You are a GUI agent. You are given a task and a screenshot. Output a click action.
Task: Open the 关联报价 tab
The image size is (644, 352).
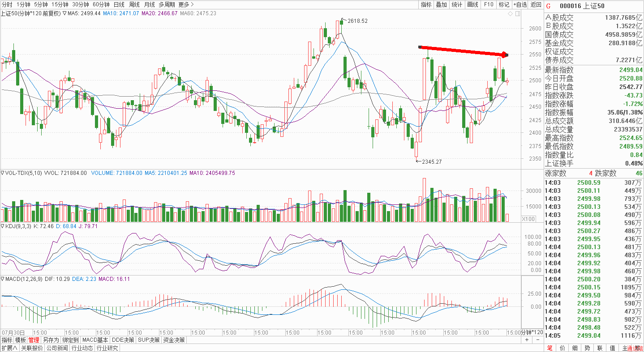(x=31, y=348)
